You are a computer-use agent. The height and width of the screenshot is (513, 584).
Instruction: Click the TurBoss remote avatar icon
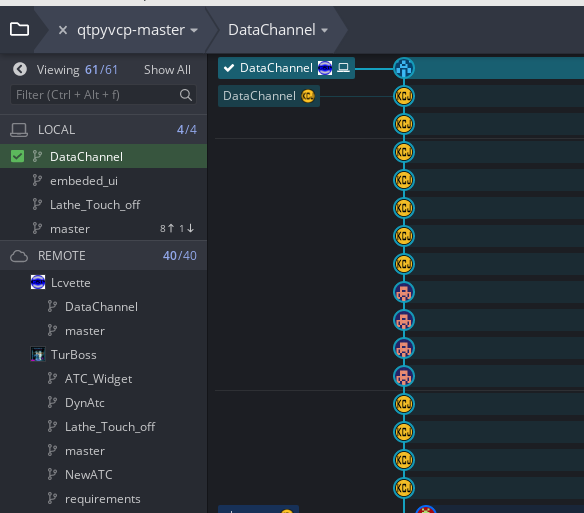pyautogui.click(x=38, y=354)
